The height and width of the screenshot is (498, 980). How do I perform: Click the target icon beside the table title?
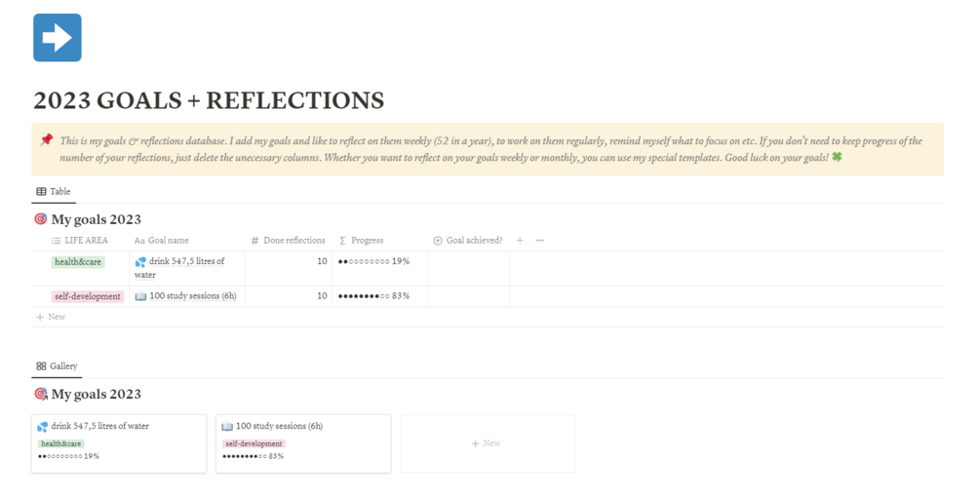pos(40,219)
